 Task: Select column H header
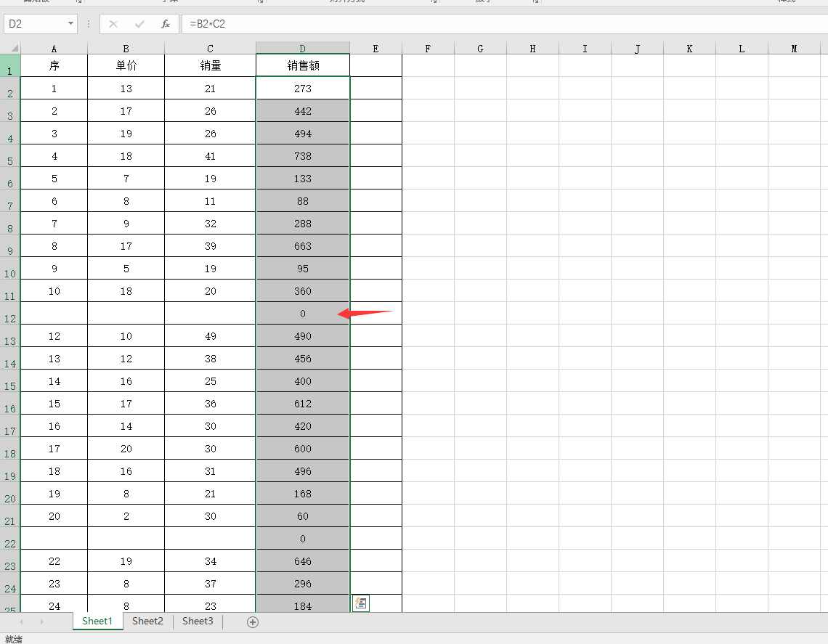pyautogui.click(x=532, y=49)
